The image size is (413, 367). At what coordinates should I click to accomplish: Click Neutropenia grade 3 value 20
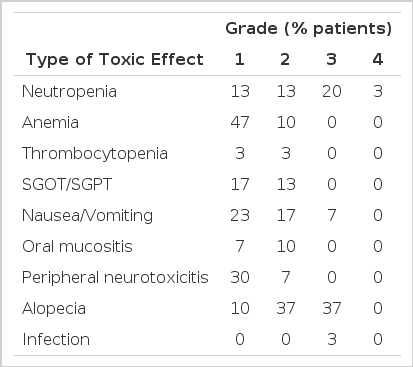[332, 91]
